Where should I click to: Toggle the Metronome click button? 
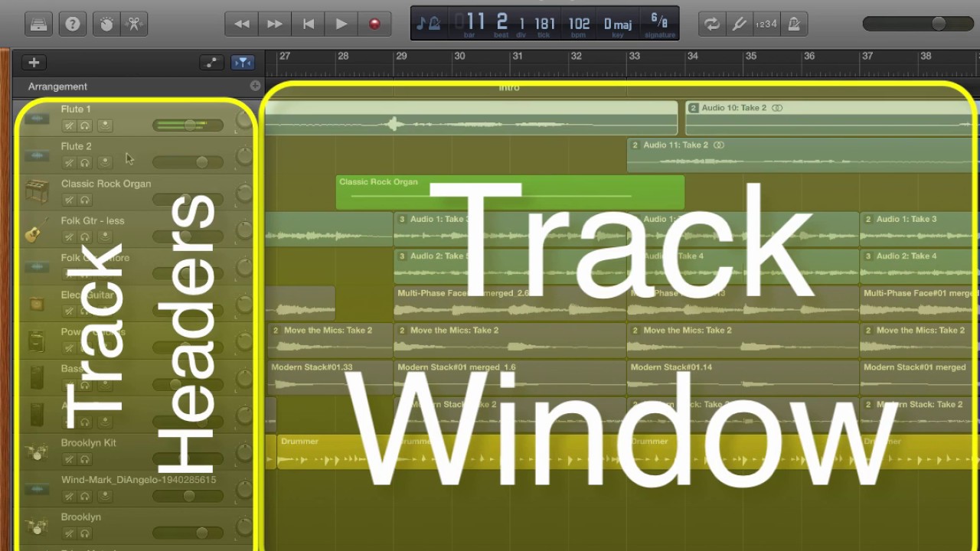794,24
